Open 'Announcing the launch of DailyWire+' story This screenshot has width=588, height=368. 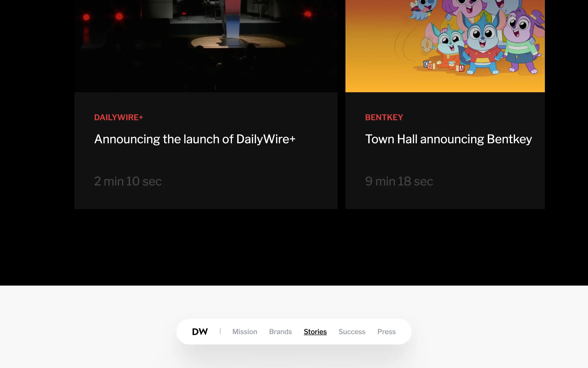pyautogui.click(x=195, y=139)
